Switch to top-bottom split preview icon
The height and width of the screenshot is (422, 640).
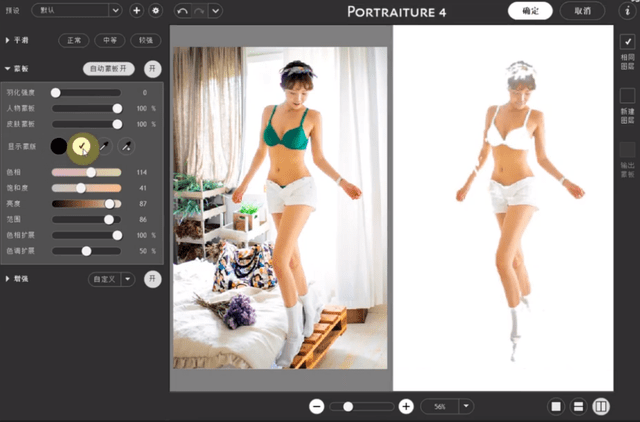(578, 406)
